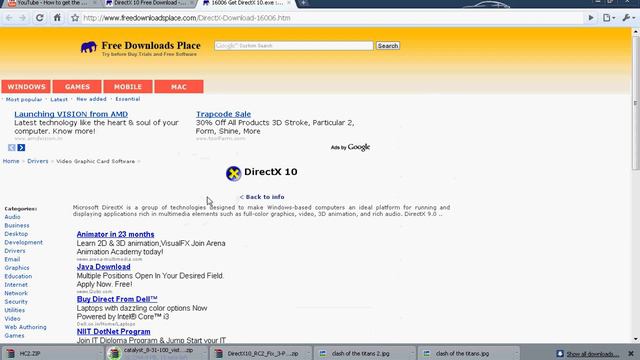This screenshot has width=640, height=360.
Task: Click the Essential link
Action: pos(127,99)
